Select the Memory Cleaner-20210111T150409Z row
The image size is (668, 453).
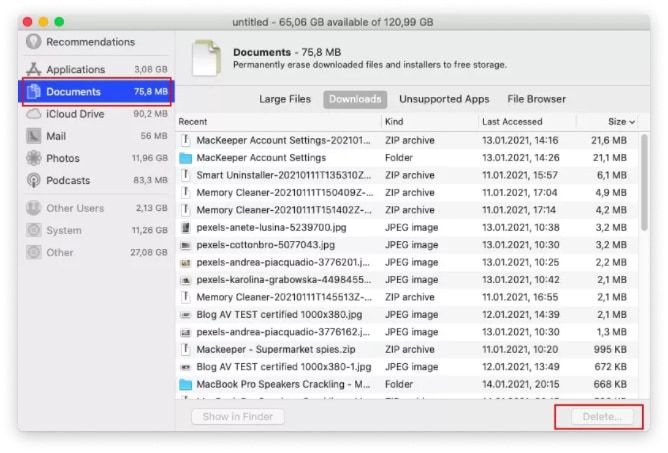(407, 193)
